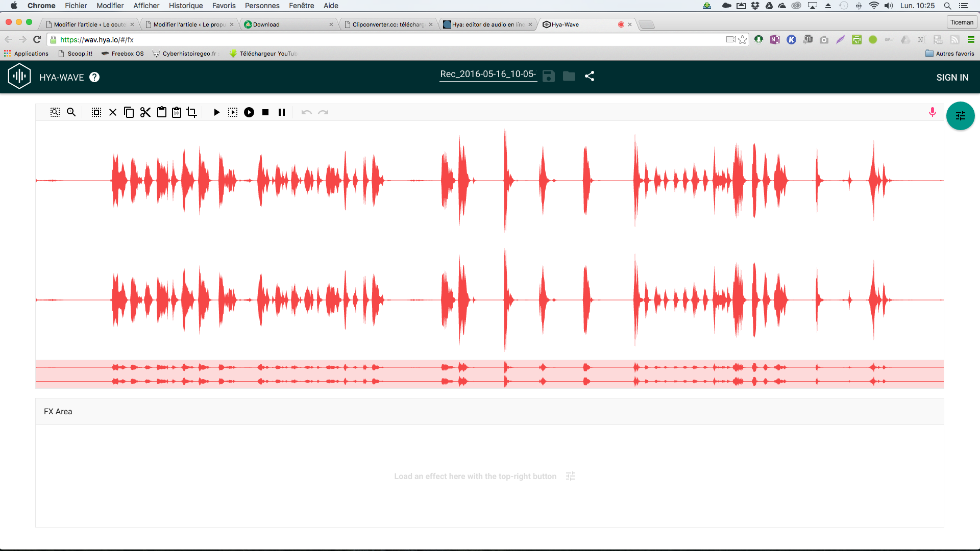Stop audio playback
This screenshot has height=551, width=980.
265,112
